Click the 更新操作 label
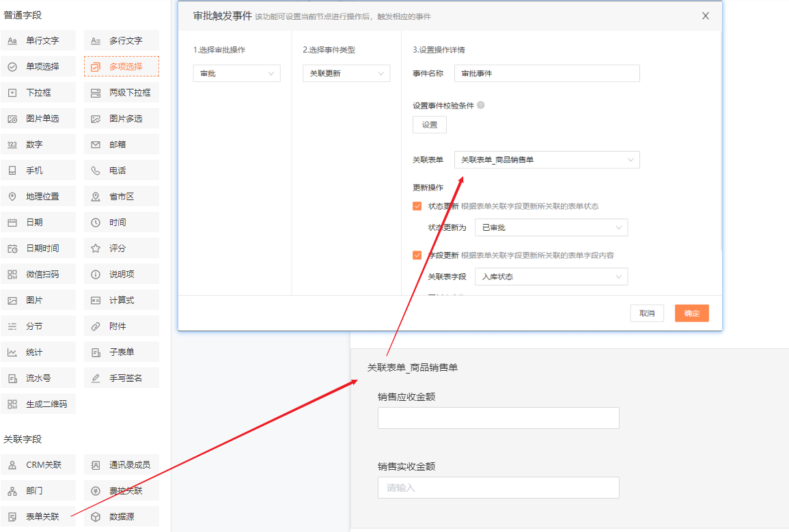Image resolution: width=789 pixels, height=532 pixels. [x=428, y=188]
